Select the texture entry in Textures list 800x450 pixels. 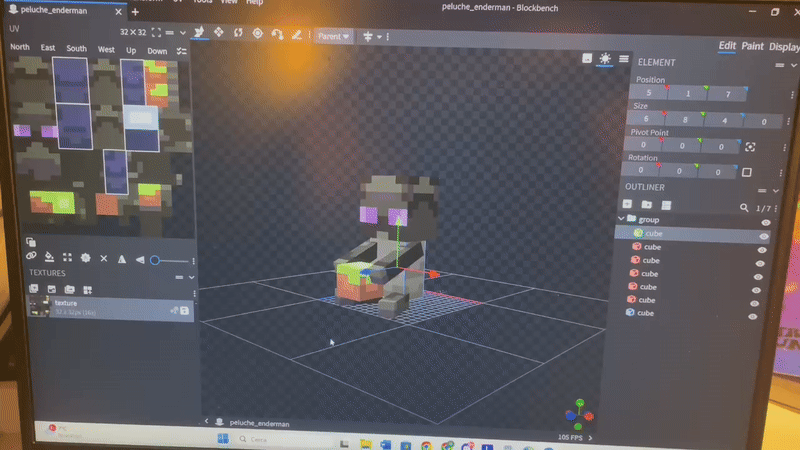[110, 308]
